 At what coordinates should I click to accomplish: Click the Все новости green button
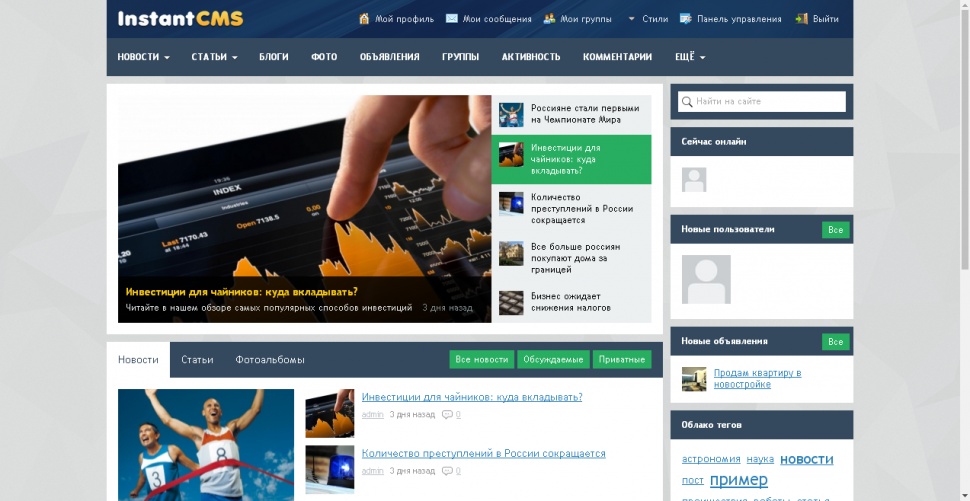[482, 360]
